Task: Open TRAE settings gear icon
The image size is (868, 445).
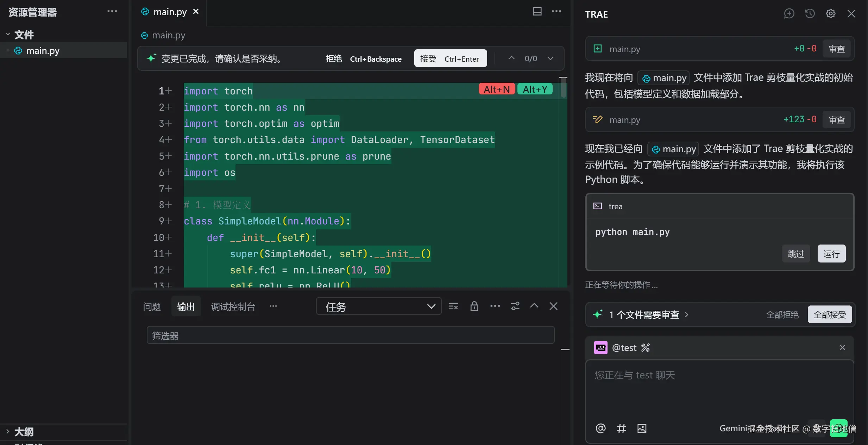Action: coord(830,14)
